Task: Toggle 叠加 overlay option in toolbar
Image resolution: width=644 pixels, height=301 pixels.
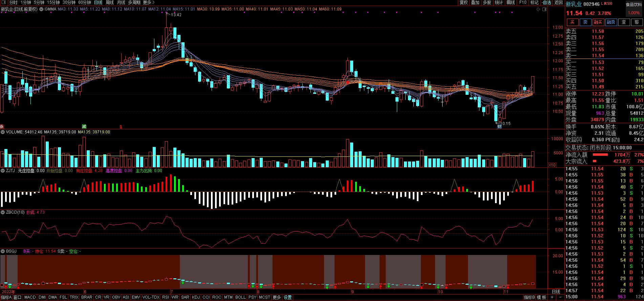Action: pos(475,3)
